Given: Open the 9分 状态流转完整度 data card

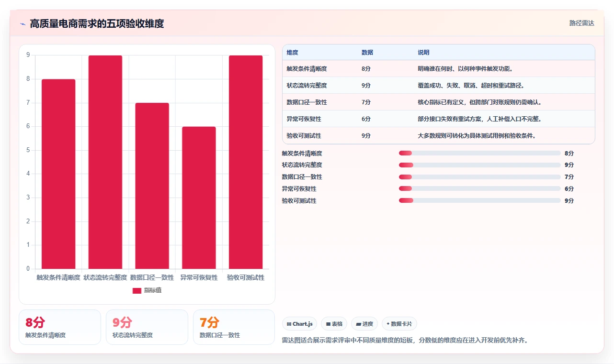Looking at the screenshot, I should tap(147, 327).
